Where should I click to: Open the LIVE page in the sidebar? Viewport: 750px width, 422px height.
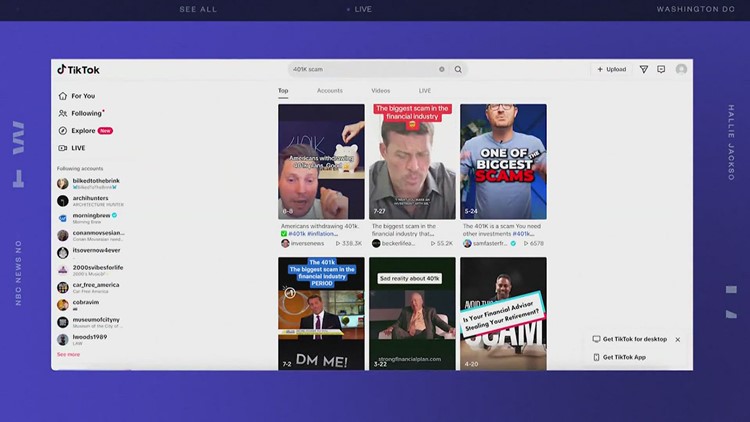72,148
